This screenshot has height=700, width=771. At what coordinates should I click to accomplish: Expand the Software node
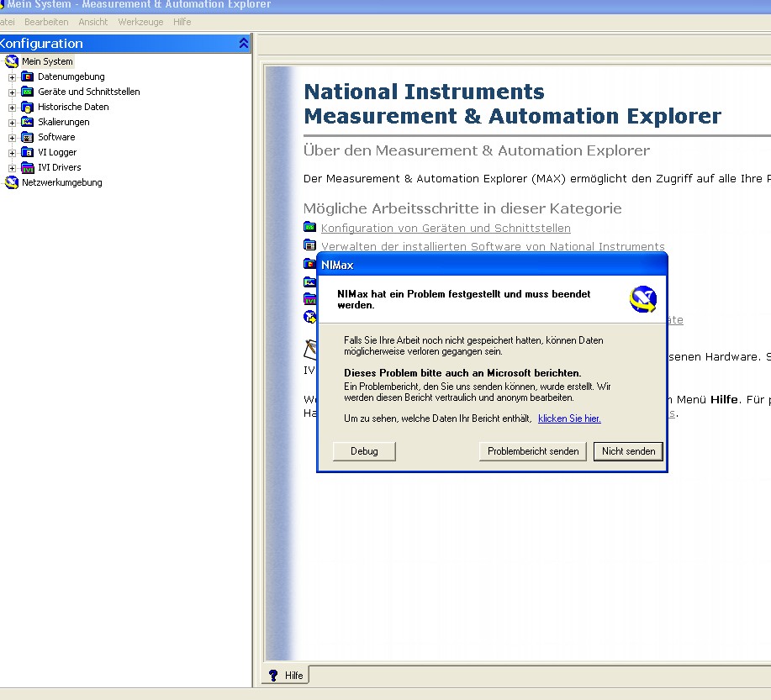[x=12, y=138]
